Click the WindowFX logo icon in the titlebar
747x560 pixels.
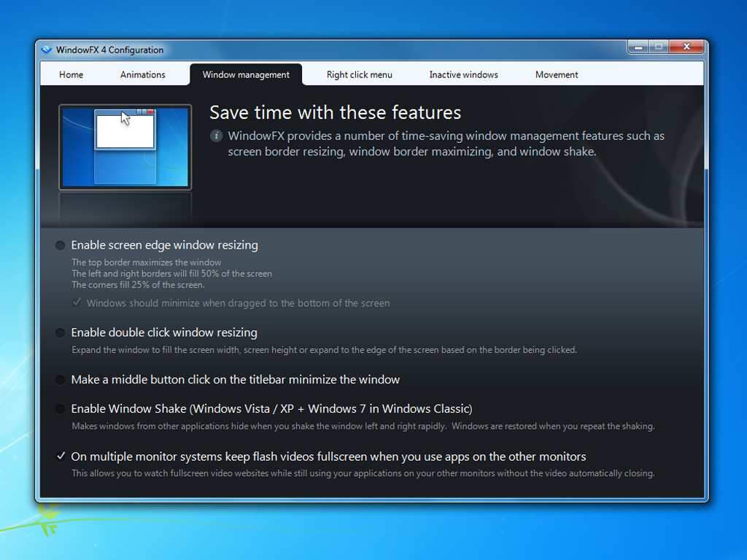[46, 50]
